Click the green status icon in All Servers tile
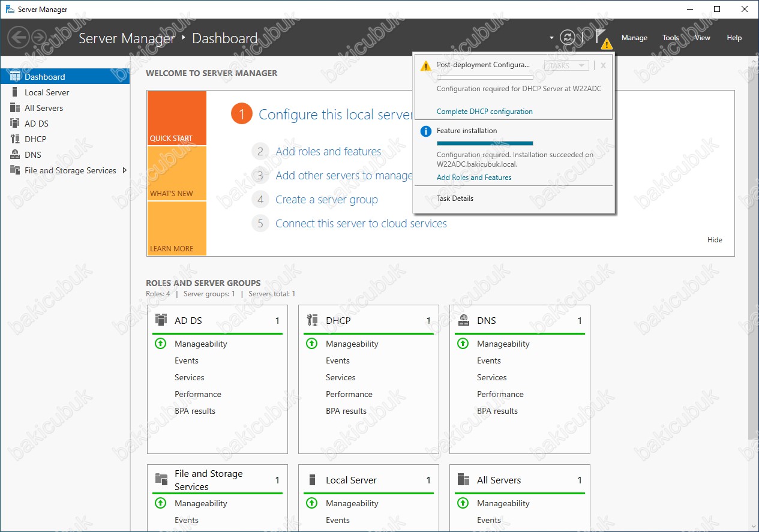The image size is (759, 532). tap(463, 503)
